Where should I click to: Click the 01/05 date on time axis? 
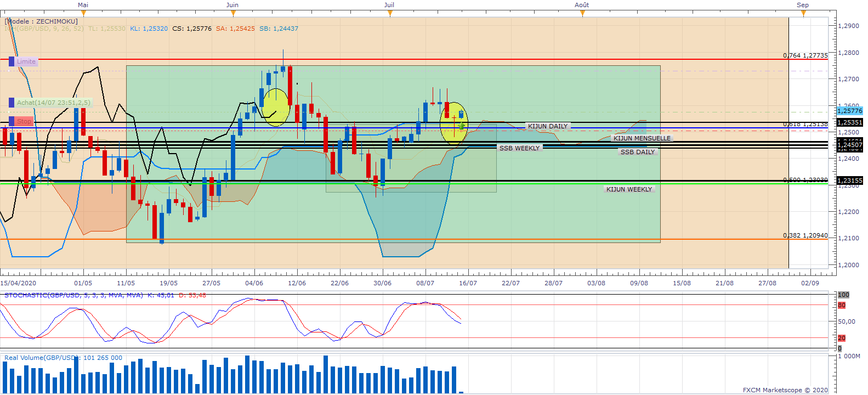tap(83, 283)
